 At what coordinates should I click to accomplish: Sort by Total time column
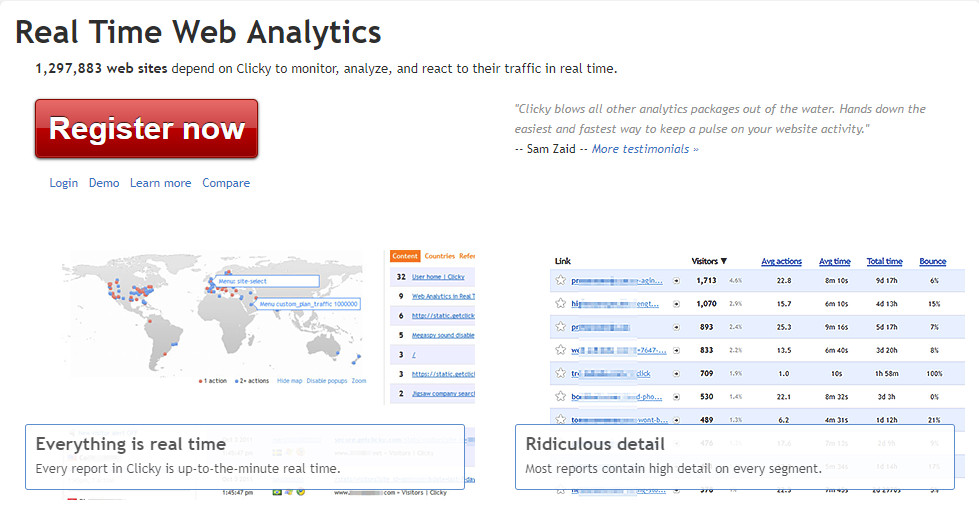pos(885,261)
